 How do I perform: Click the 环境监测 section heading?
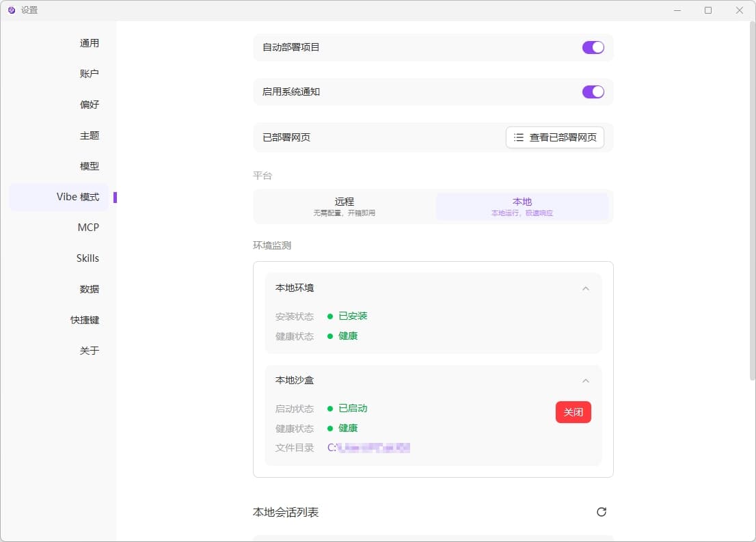(272, 245)
